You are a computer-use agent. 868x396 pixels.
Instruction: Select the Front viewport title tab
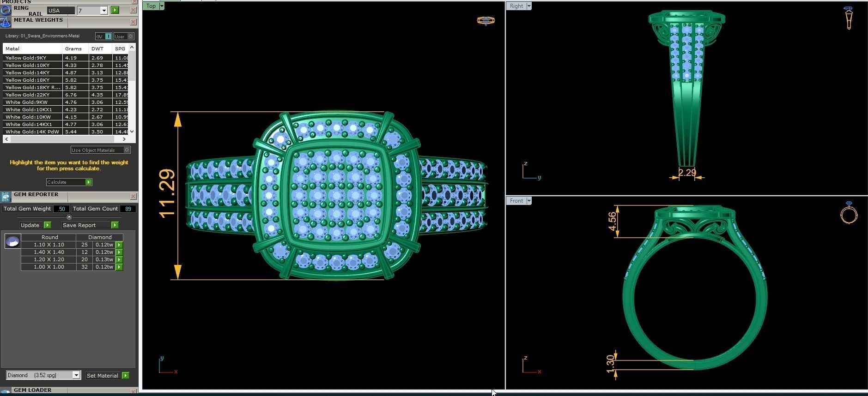point(516,201)
